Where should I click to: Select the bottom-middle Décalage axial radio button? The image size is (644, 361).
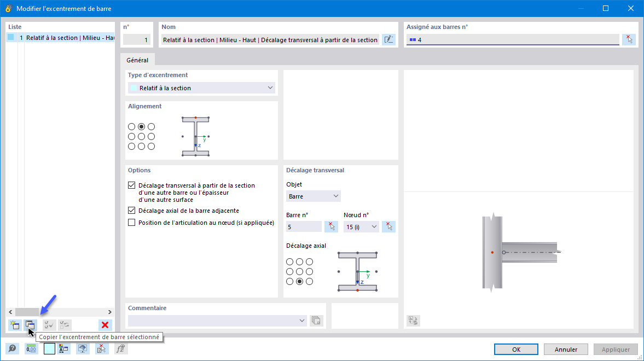tap(299, 281)
